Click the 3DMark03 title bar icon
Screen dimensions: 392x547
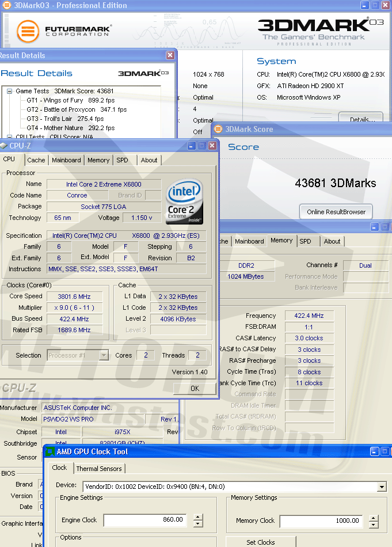tap(7, 5)
